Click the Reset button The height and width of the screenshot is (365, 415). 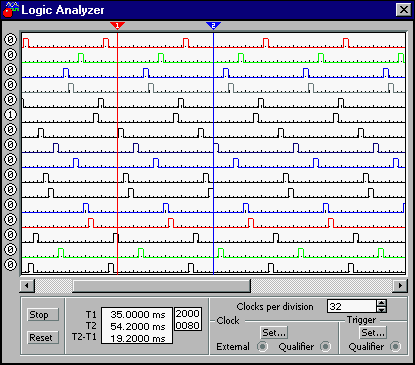(x=43, y=338)
